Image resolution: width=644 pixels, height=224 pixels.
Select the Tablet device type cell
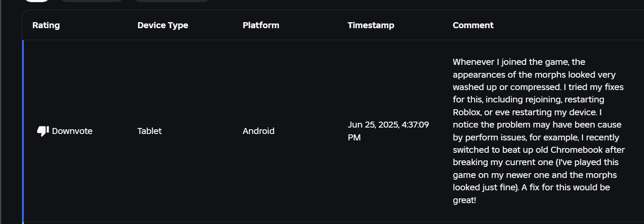tap(149, 131)
